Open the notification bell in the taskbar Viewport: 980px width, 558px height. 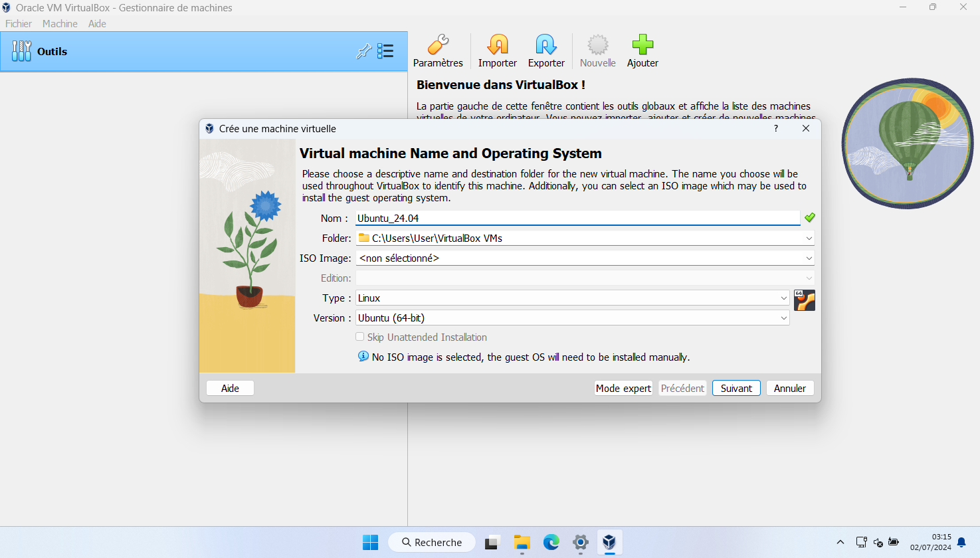(x=961, y=543)
